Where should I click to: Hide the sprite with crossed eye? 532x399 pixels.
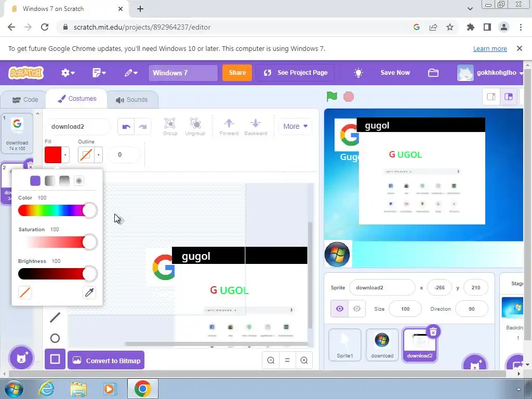pyautogui.click(x=357, y=309)
